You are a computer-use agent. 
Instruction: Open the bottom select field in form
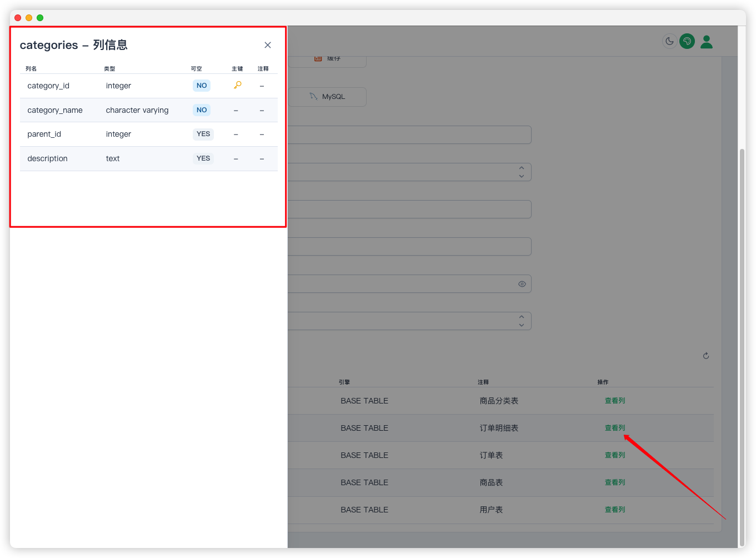coord(409,321)
